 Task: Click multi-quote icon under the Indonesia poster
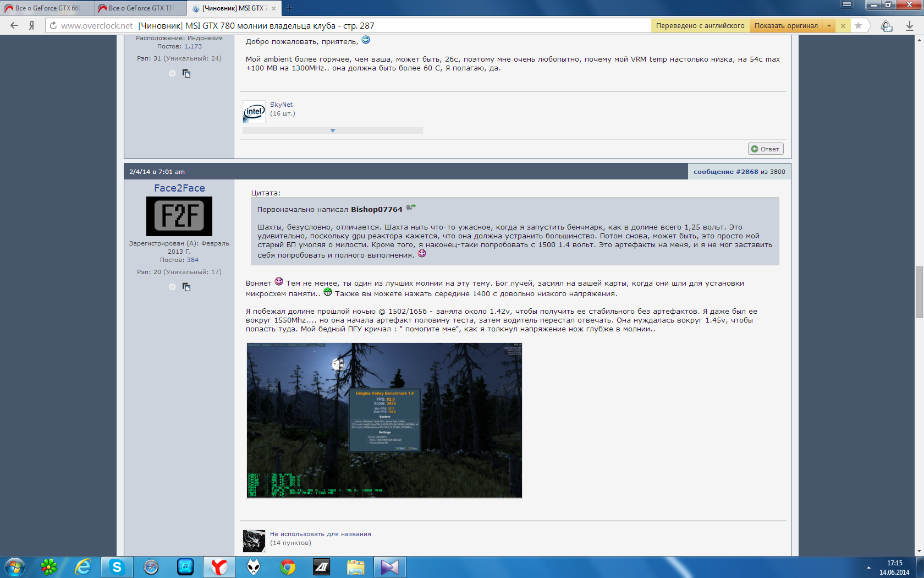[186, 73]
